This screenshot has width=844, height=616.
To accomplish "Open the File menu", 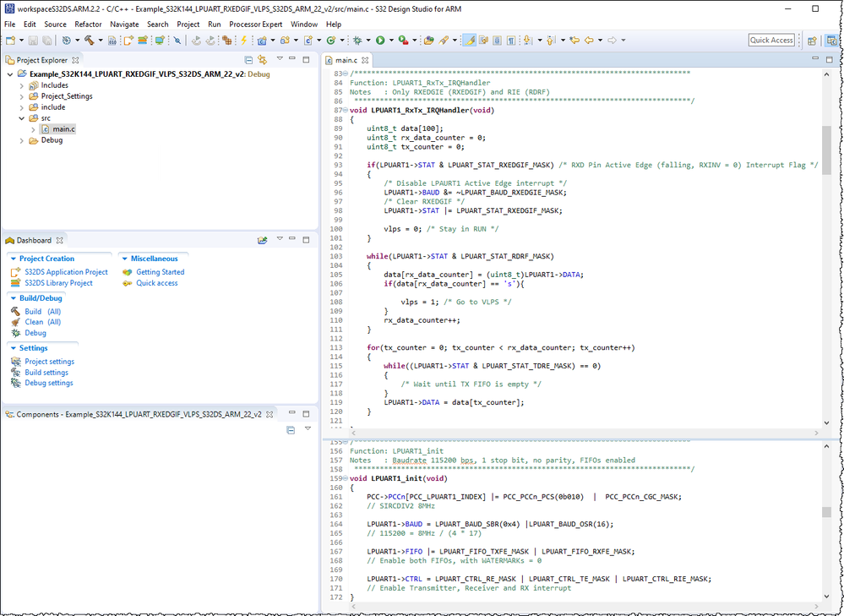I will click(x=9, y=25).
